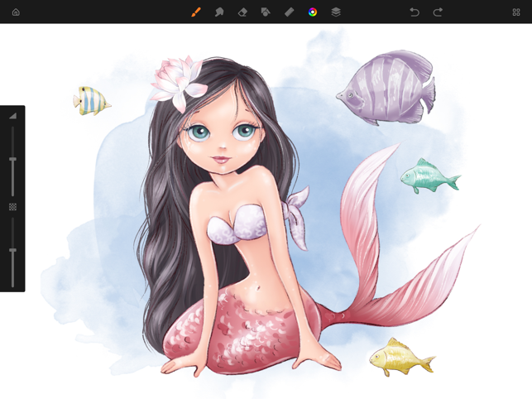
Task: Select the Smudge tool
Action: [219, 12]
